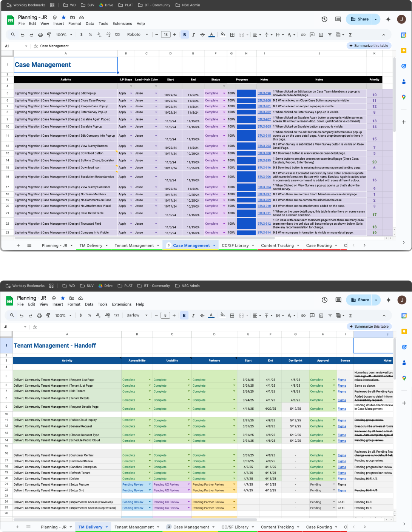The image size is (412, 532).
Task: Open all sheets list in Case Management window
Action: (29, 245)
